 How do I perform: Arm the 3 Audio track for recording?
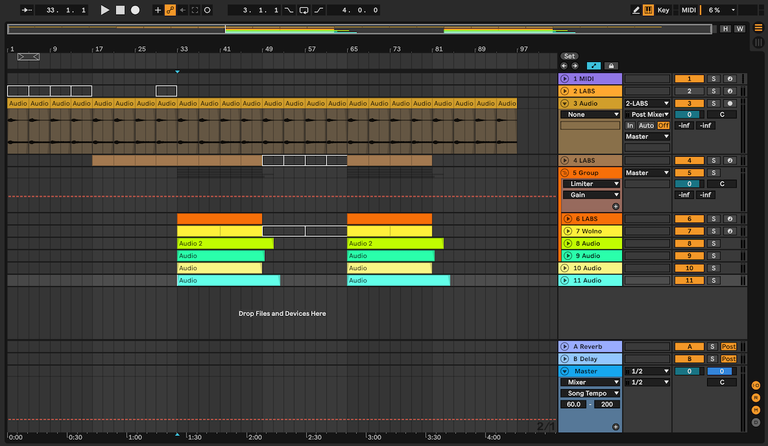(x=730, y=103)
